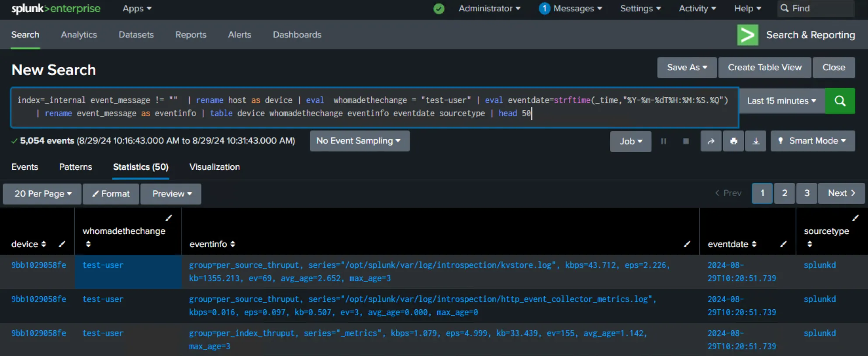
Task: Click the blue Messages count badge
Action: pos(544,8)
